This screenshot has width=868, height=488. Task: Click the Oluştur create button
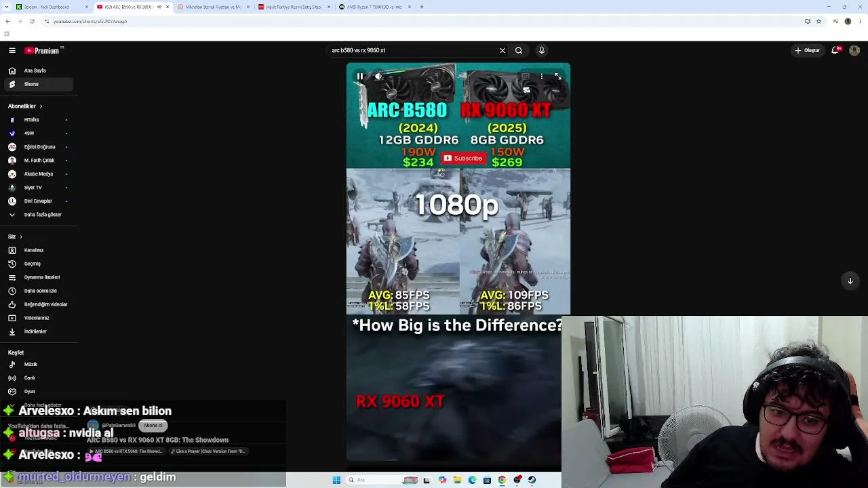coord(808,50)
